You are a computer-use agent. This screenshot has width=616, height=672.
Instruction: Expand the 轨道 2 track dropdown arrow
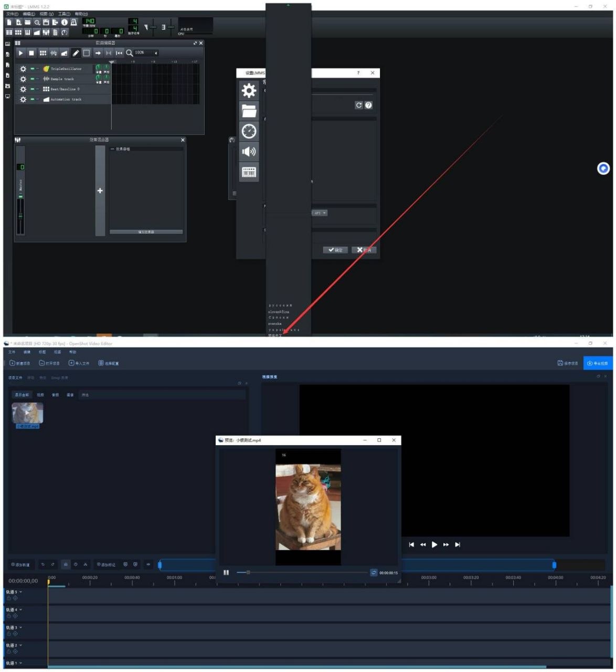pos(21,646)
